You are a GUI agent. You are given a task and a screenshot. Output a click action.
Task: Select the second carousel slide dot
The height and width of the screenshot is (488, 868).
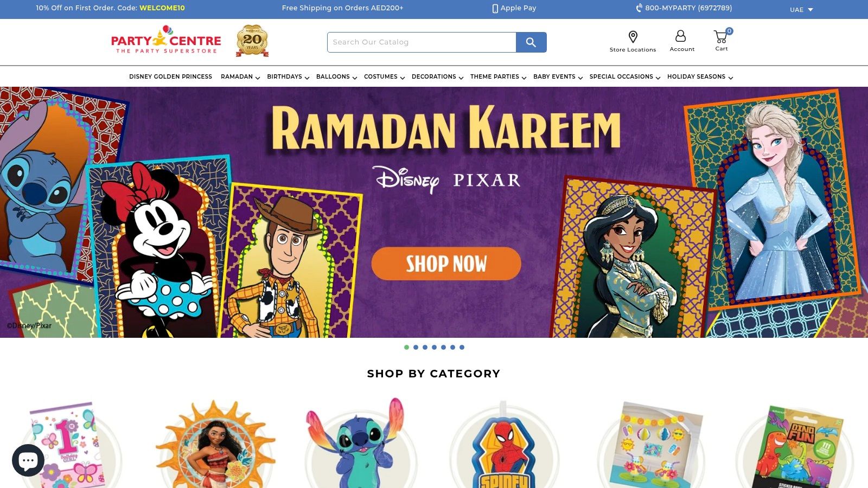click(x=416, y=348)
